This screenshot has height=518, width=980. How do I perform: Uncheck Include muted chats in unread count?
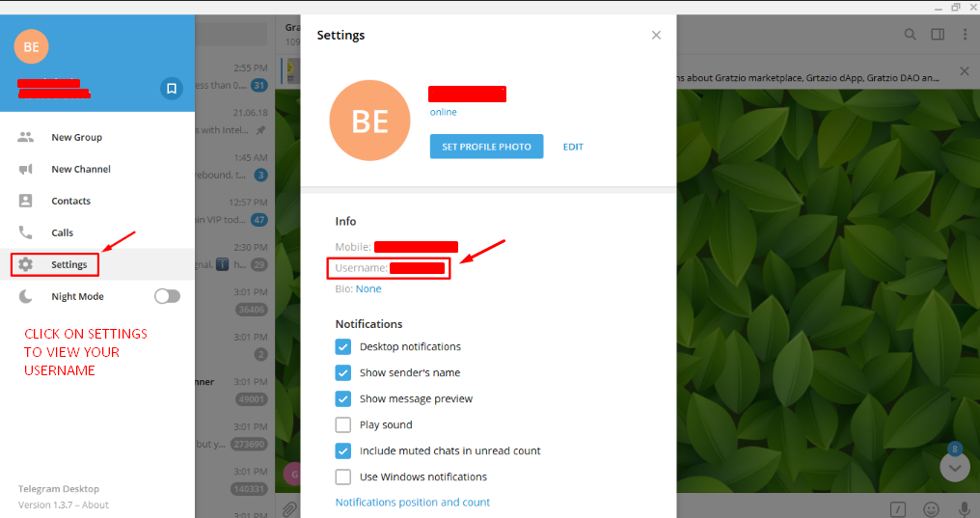[343, 451]
